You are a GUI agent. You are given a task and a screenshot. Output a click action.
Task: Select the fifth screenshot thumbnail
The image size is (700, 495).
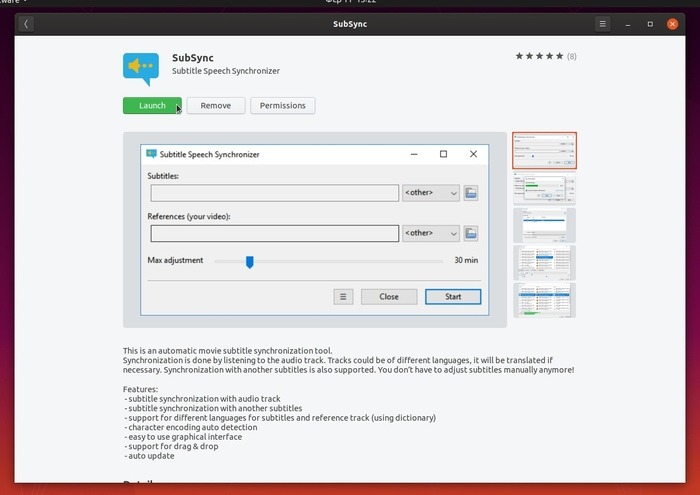click(x=544, y=300)
